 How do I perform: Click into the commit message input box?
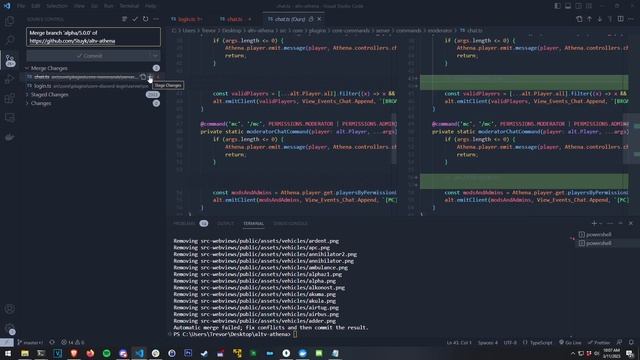(x=93, y=37)
